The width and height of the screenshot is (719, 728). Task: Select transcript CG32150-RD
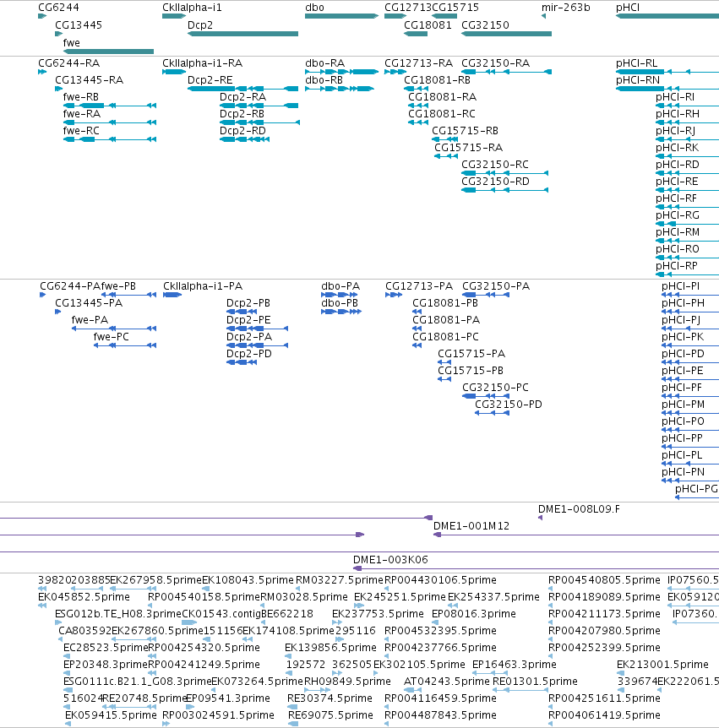pos(495,182)
